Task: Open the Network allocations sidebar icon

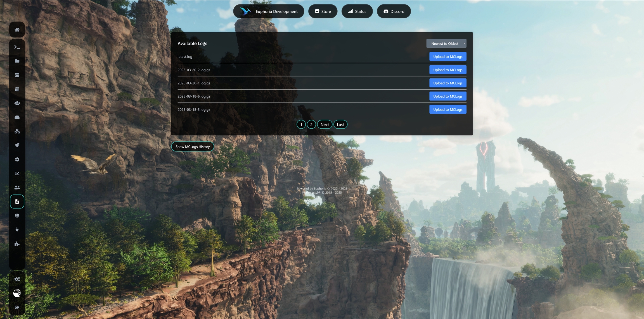Action: tap(17, 131)
